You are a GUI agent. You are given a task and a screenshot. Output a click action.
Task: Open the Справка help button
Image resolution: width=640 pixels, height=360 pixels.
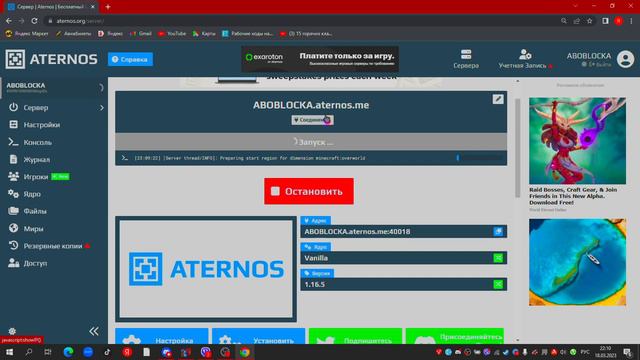130,59
